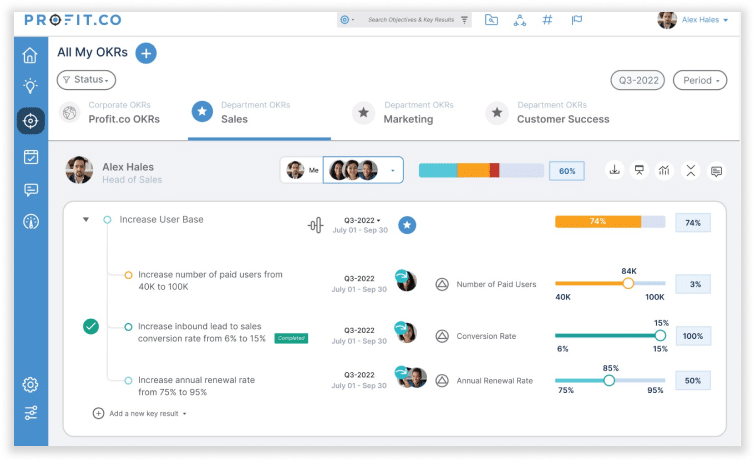Click the 85% slider handle for renewal rate

pyautogui.click(x=609, y=381)
